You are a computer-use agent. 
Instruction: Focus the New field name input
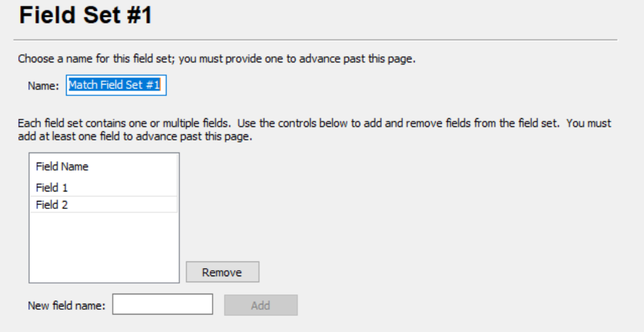[163, 304]
